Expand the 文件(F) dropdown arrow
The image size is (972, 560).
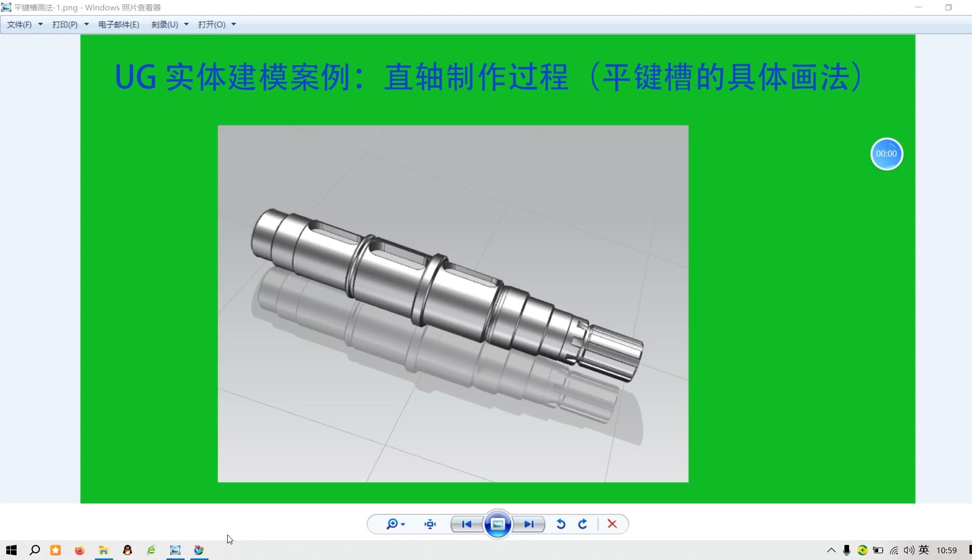click(40, 24)
